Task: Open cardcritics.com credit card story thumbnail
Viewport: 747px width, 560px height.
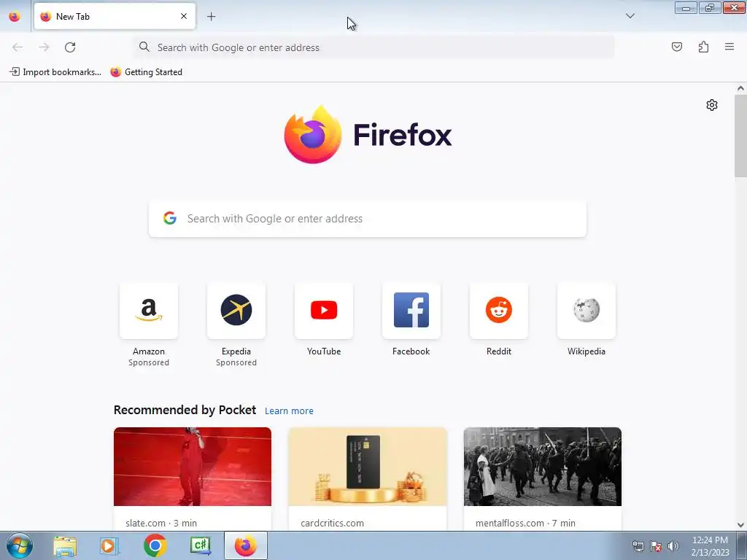Action: (368, 467)
